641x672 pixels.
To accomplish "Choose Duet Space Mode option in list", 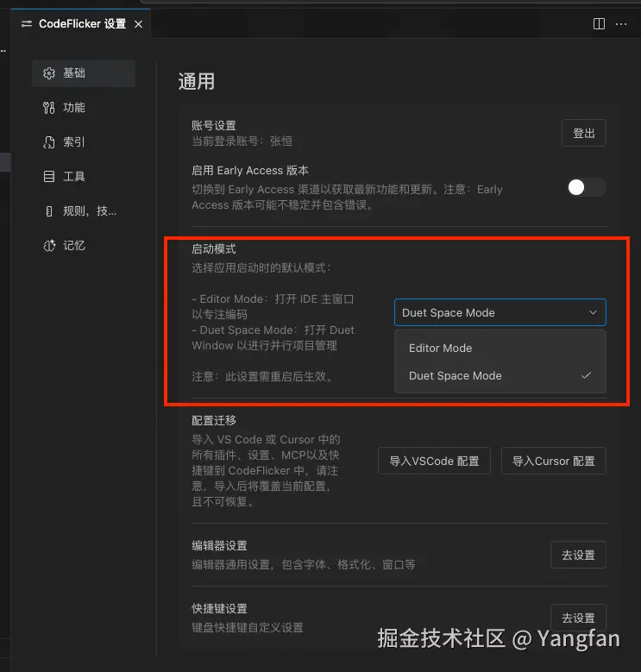I will click(x=500, y=376).
